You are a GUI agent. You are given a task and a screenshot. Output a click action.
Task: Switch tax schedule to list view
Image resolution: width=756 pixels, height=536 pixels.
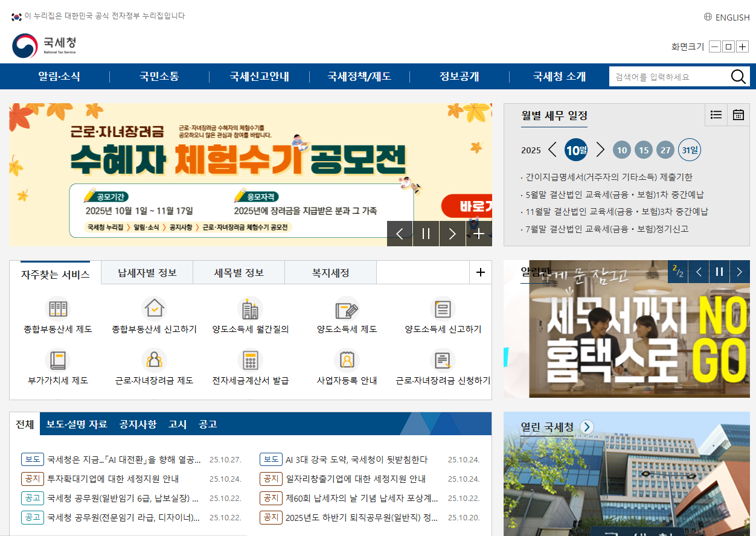716,115
